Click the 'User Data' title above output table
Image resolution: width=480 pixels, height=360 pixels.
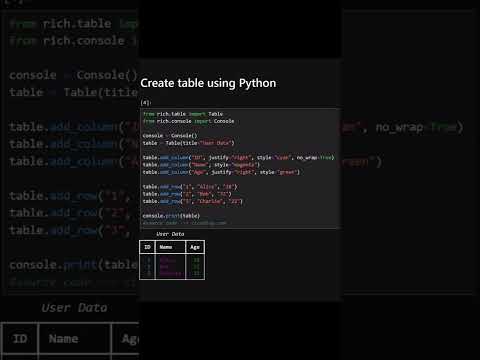pyautogui.click(x=170, y=234)
